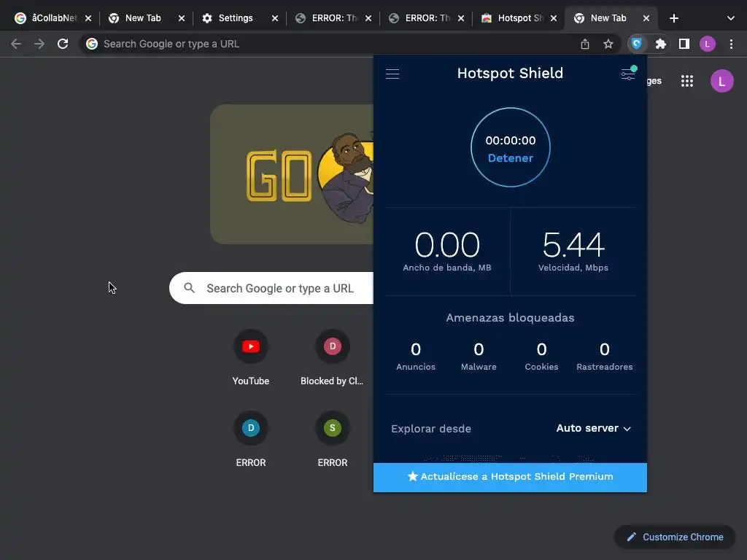Click the Ancho de banda, MB value
The width and height of the screenshot is (747, 560).
click(x=447, y=245)
